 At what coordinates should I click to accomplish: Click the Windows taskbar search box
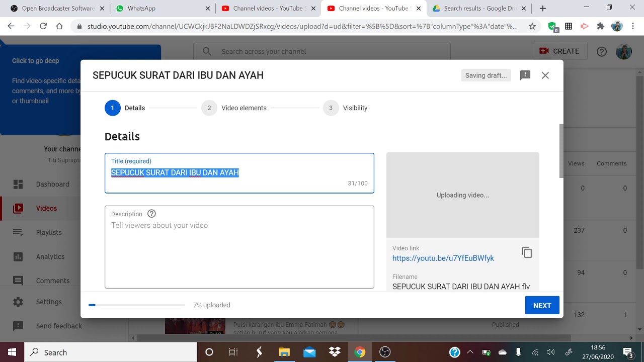(x=111, y=352)
